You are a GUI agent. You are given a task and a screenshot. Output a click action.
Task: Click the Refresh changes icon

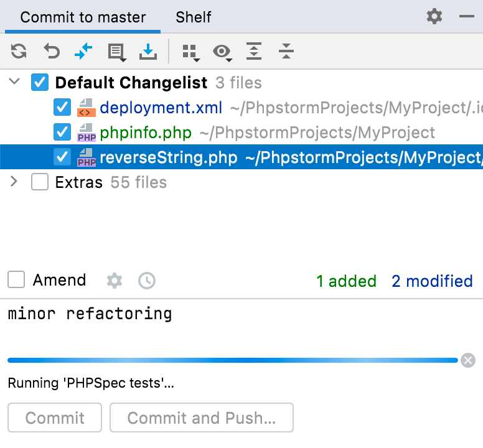click(19, 51)
